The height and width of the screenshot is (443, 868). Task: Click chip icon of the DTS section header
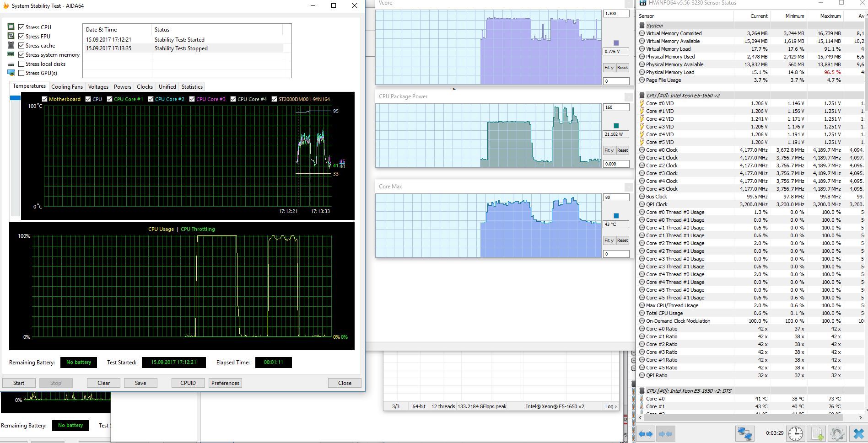642,391
